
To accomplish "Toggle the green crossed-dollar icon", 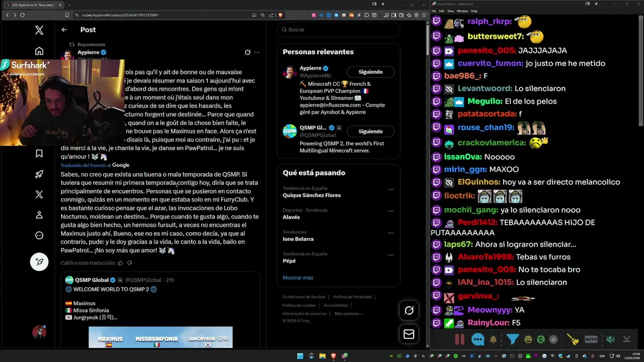I will click(x=541, y=339).
